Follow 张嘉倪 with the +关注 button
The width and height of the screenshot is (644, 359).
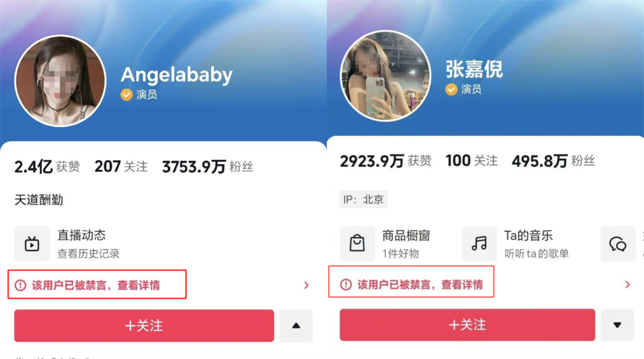(467, 325)
